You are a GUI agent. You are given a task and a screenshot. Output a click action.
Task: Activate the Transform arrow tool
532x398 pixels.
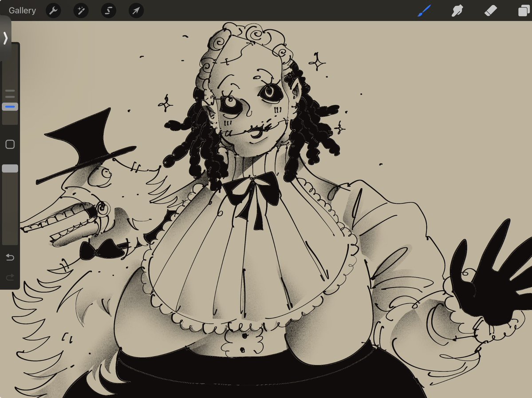click(136, 11)
